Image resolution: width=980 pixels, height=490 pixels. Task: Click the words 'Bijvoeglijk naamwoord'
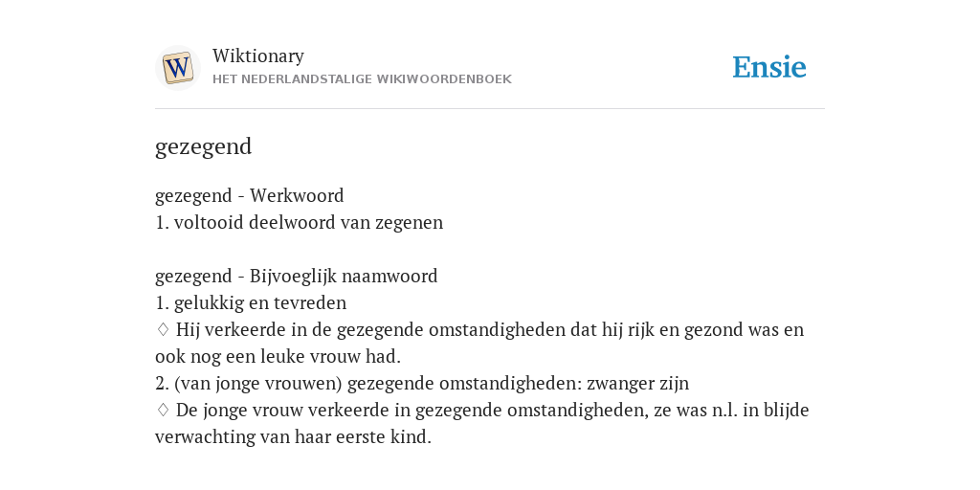pos(344,277)
